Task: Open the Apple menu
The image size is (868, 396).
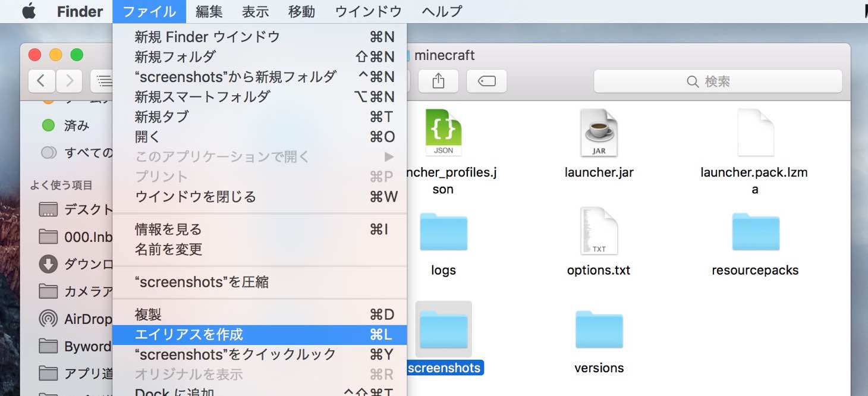Action: [28, 11]
